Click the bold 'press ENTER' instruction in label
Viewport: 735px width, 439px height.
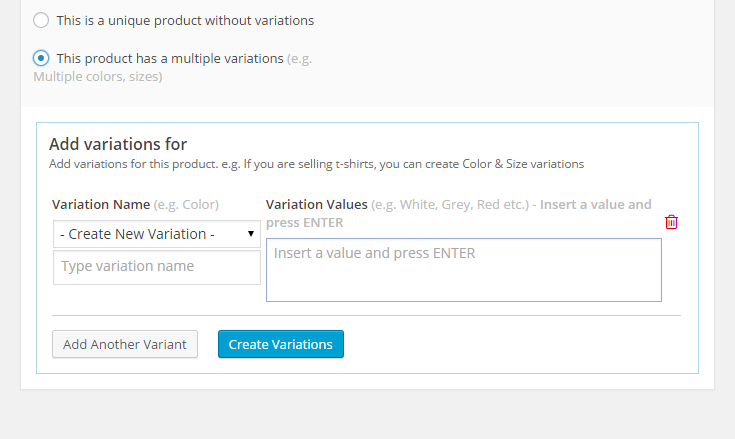coord(305,222)
